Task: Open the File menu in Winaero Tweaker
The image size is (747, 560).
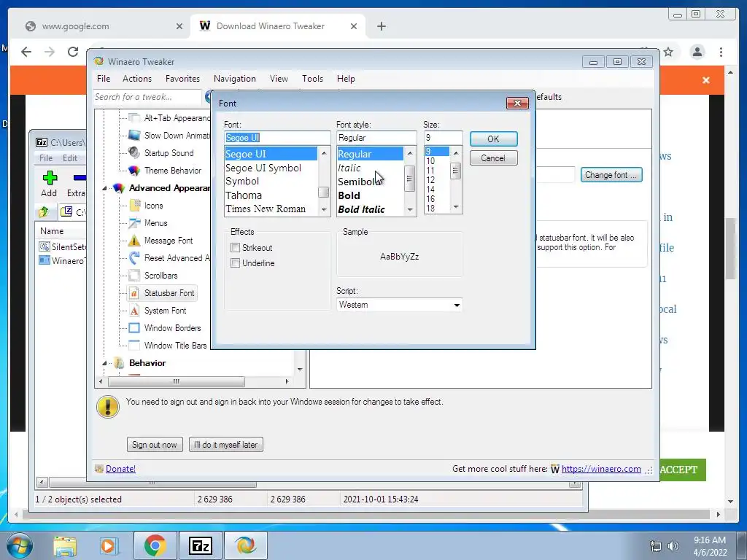Action: 104,79
